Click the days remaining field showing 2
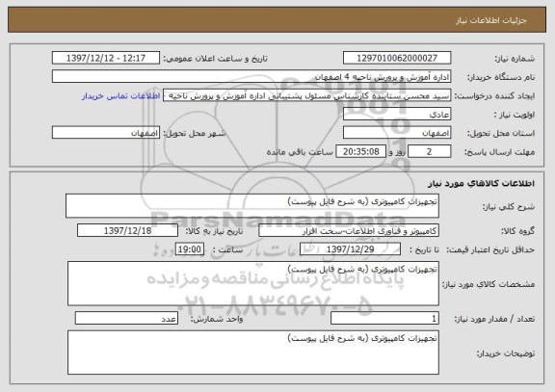Screen dimensions: 555x392 click(x=430, y=152)
